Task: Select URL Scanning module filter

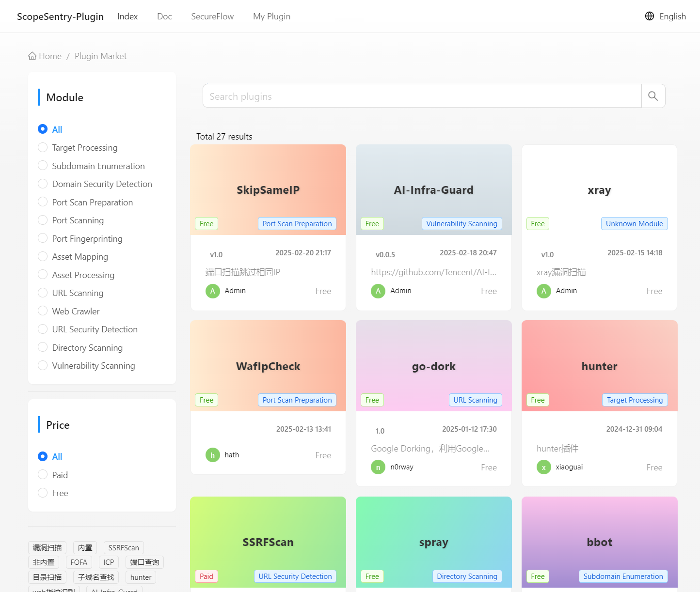Action: point(71,293)
